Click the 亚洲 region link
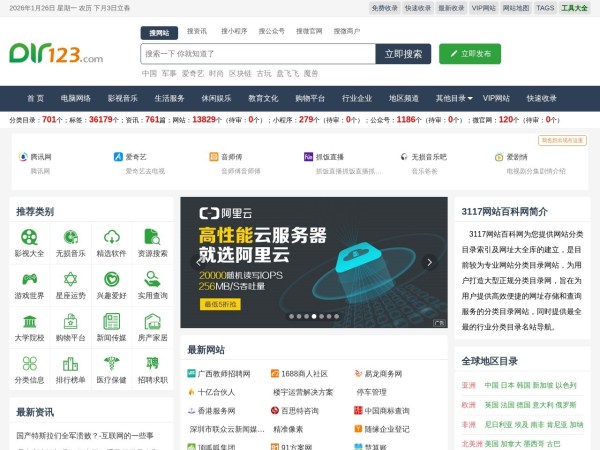This screenshot has height=450, width=600. [468, 385]
